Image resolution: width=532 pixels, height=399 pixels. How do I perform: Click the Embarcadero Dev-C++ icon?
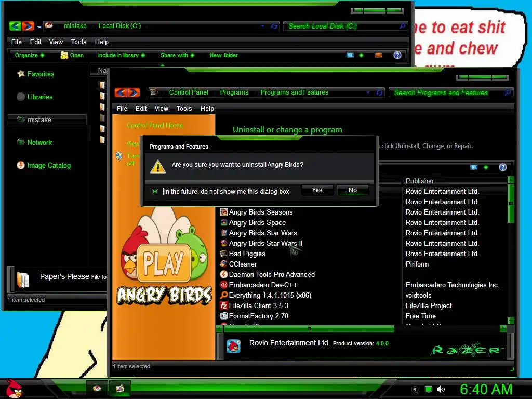click(x=223, y=285)
